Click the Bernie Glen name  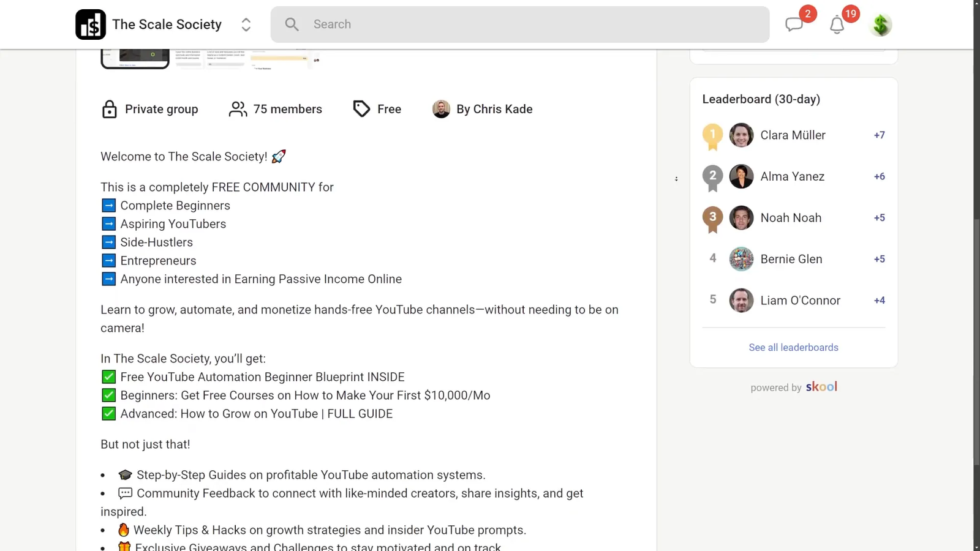click(791, 259)
